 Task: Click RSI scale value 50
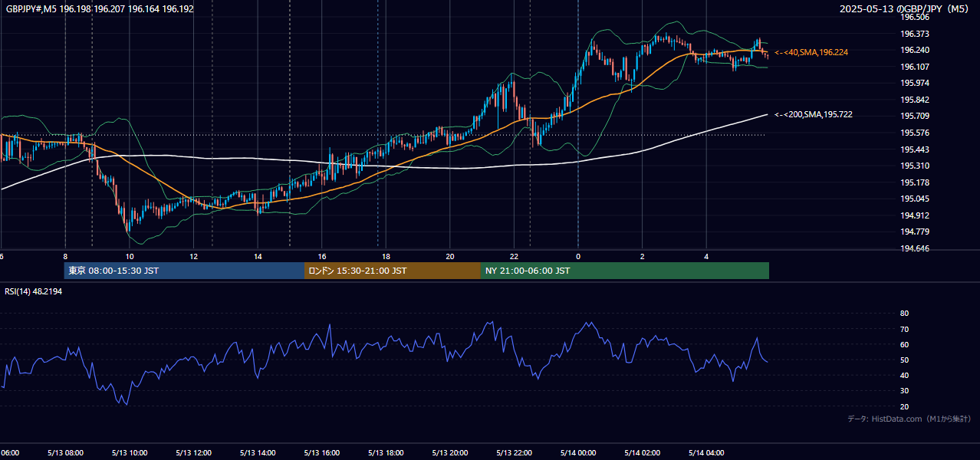click(x=904, y=360)
